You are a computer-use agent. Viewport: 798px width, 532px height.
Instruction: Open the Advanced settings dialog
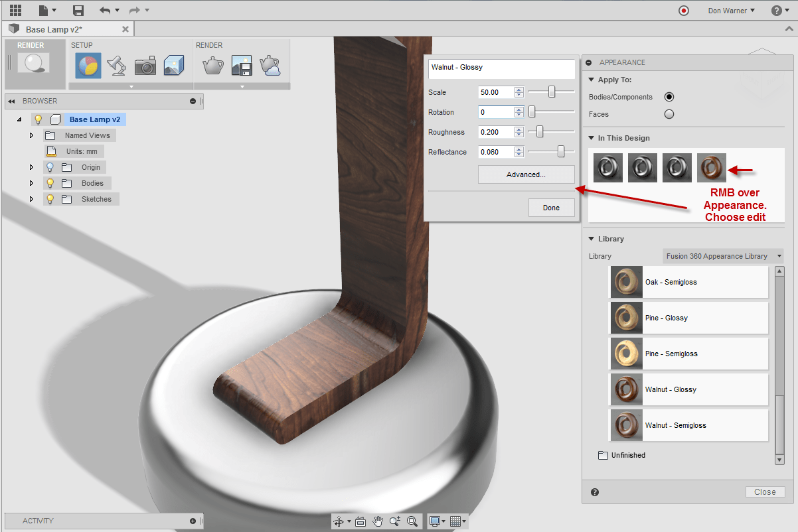point(526,174)
